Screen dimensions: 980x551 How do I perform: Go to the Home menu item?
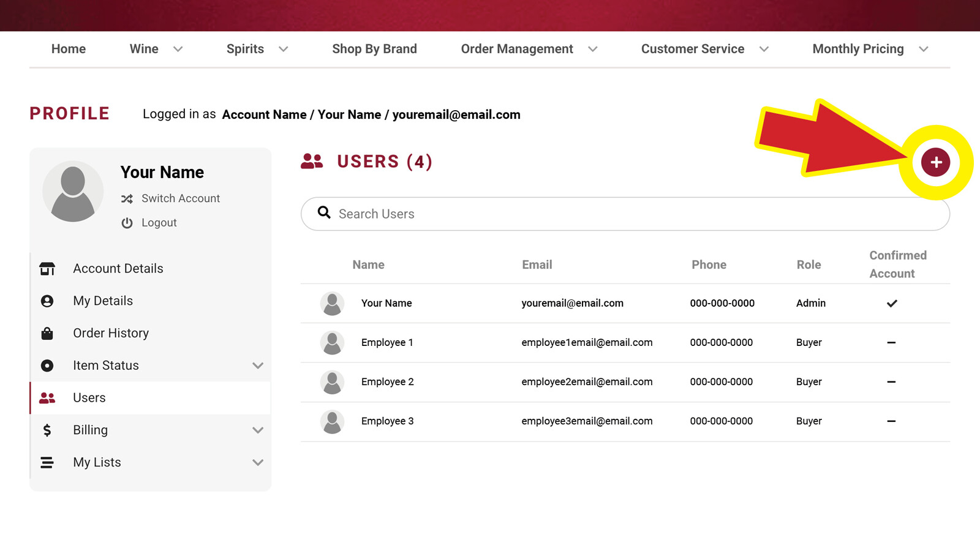click(x=69, y=49)
